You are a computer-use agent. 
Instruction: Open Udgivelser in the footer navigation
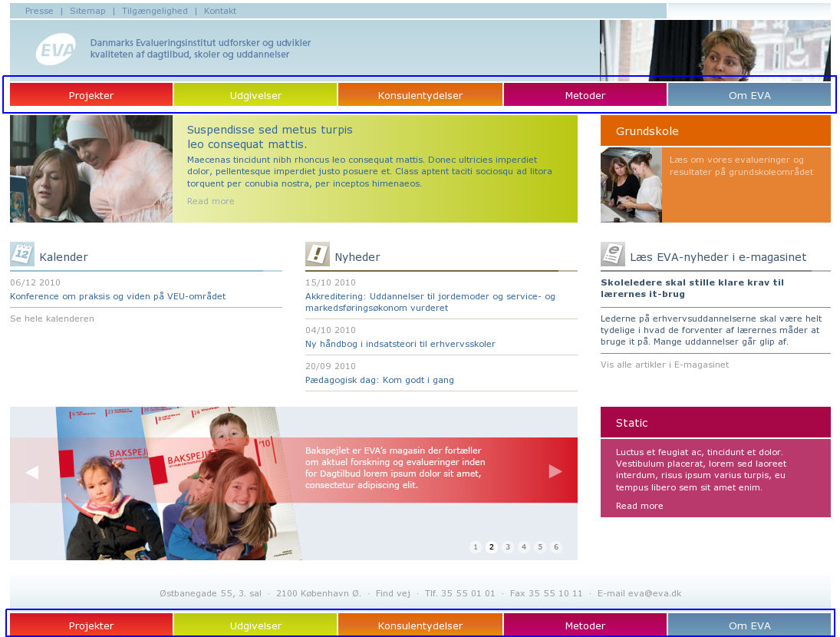pyautogui.click(x=255, y=625)
